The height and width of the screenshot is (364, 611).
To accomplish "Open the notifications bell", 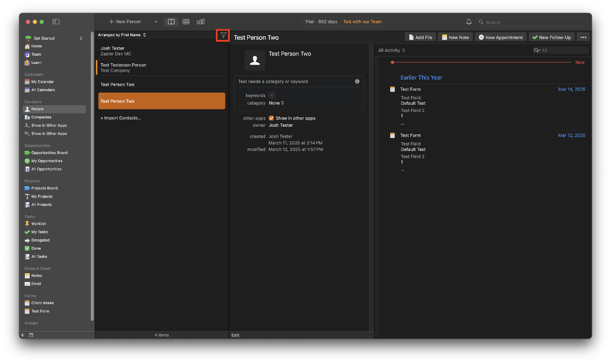I will (x=468, y=22).
